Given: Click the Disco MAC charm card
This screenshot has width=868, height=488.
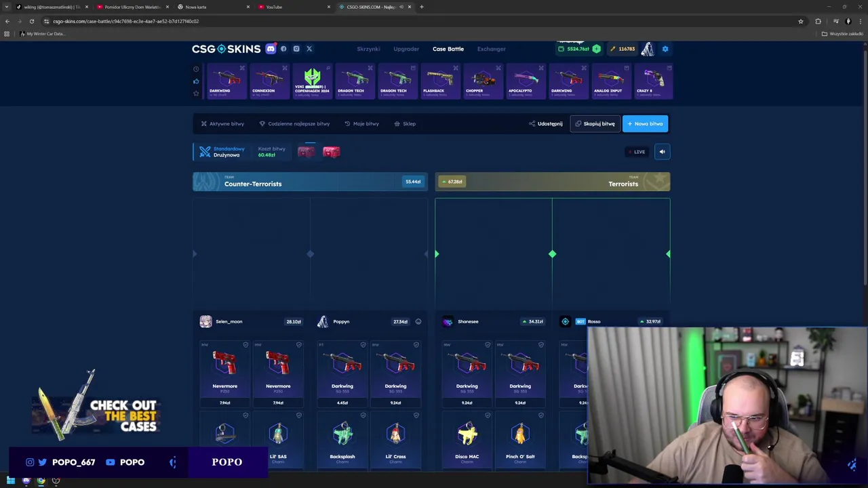Looking at the screenshot, I should (x=467, y=439).
